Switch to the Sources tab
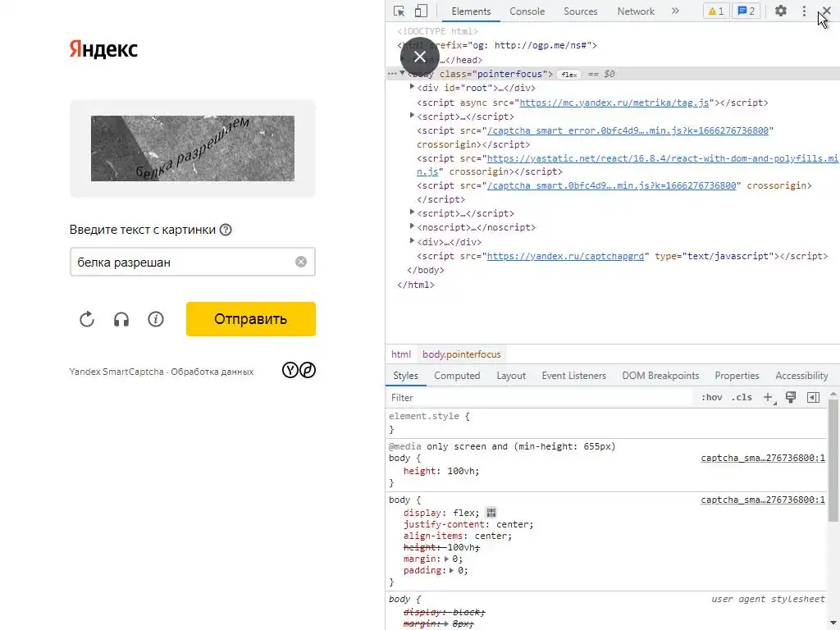The height and width of the screenshot is (630, 840). coord(580,11)
